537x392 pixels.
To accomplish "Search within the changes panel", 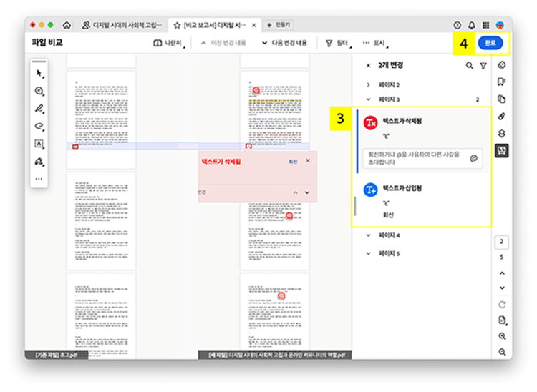I will coord(469,65).
